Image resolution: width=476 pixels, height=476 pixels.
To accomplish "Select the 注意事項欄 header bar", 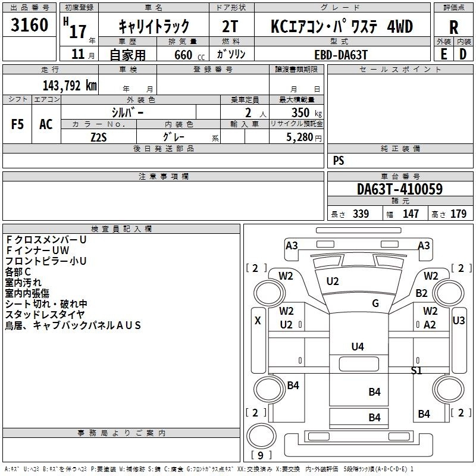I will [x=163, y=176].
